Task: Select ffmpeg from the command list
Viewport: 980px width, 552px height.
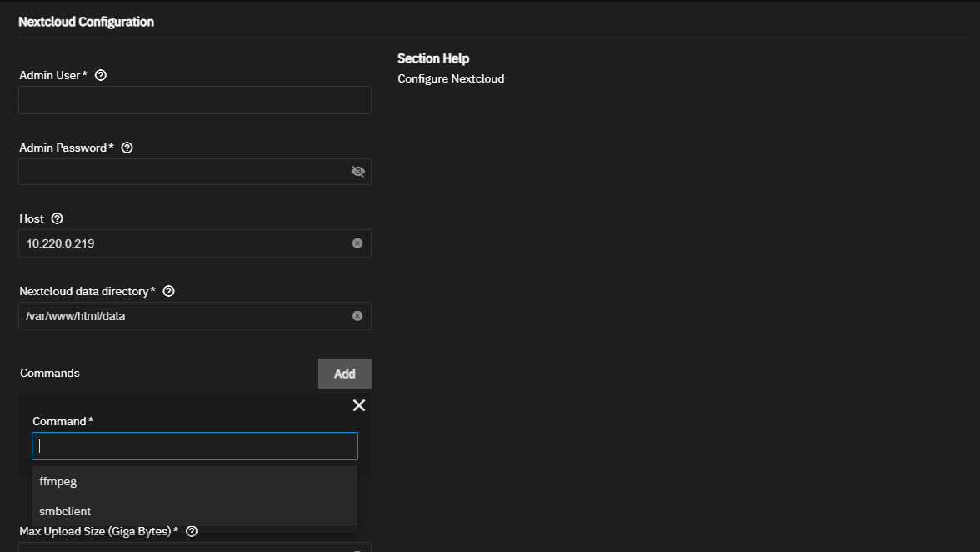Action: pyautogui.click(x=58, y=481)
